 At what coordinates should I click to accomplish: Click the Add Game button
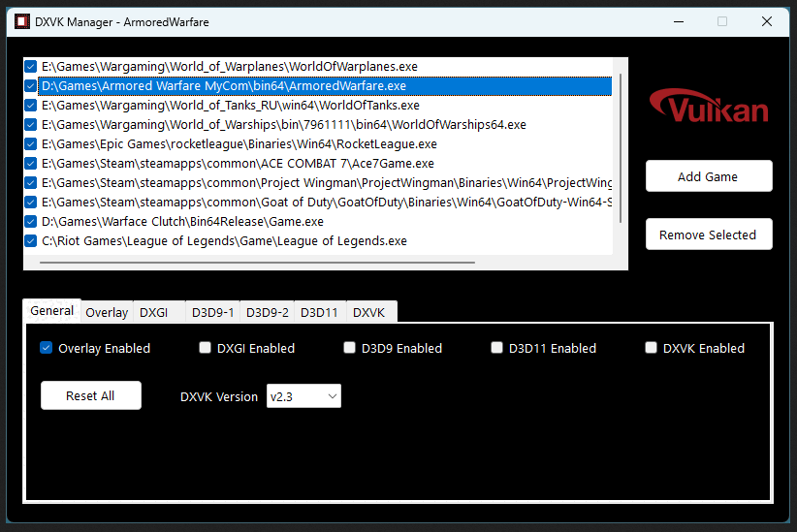(709, 176)
